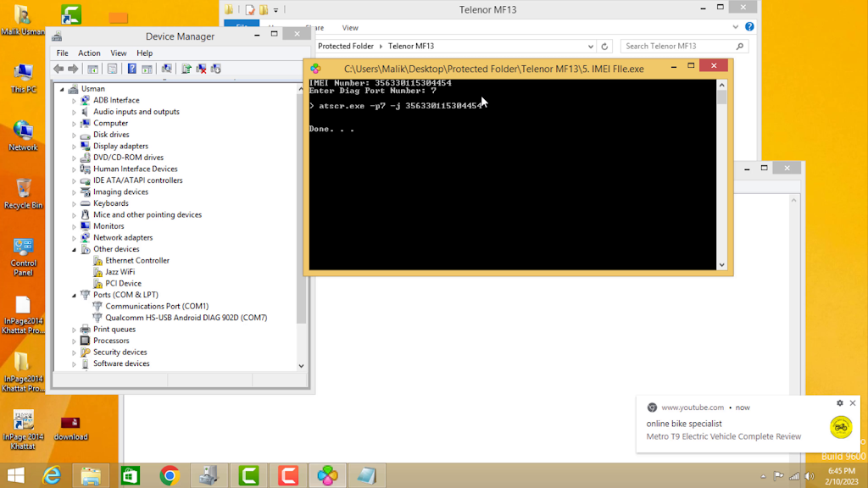Click the Keyboards category label
868x488 pixels.
pos(111,203)
